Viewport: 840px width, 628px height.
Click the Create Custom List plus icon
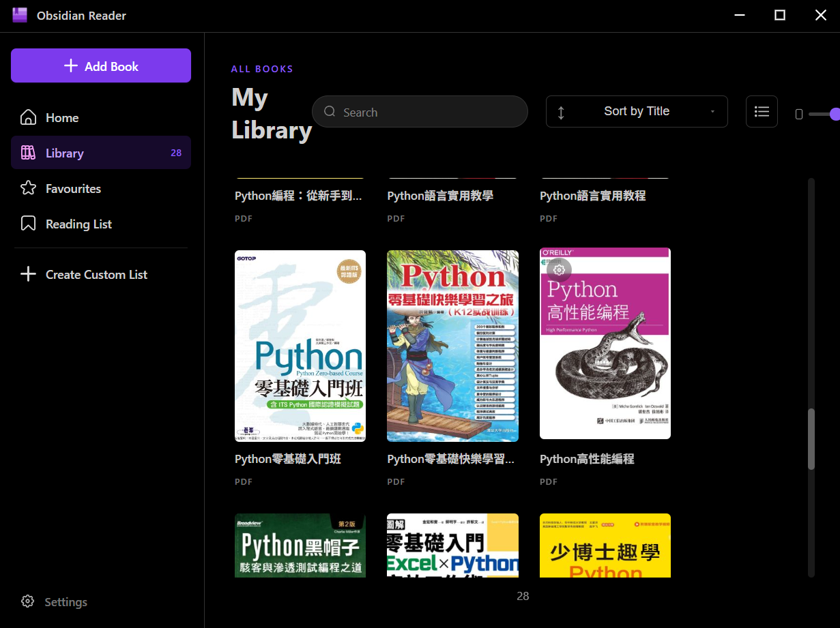pyautogui.click(x=28, y=274)
